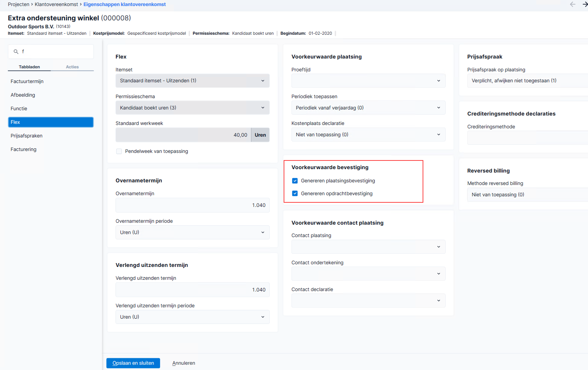Expand the Kostenplaats declaratie dropdown
Screen dimensions: 588x370
tap(368, 135)
